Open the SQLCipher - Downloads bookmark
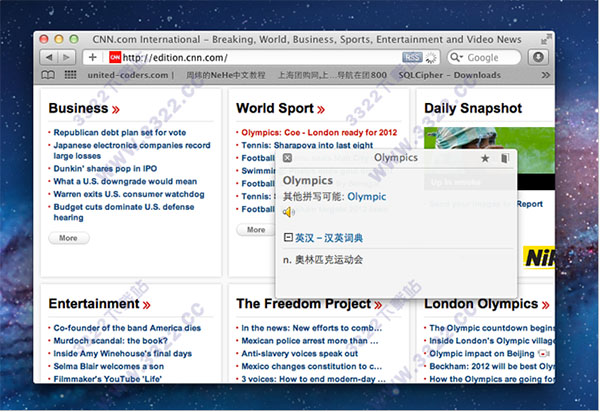Viewport: 600px width, 412px height. (450, 75)
